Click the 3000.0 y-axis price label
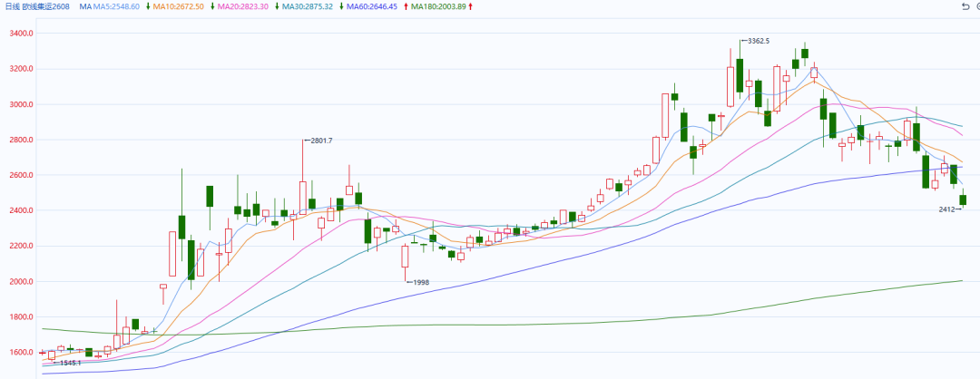The image size is (980, 379). coord(21,104)
